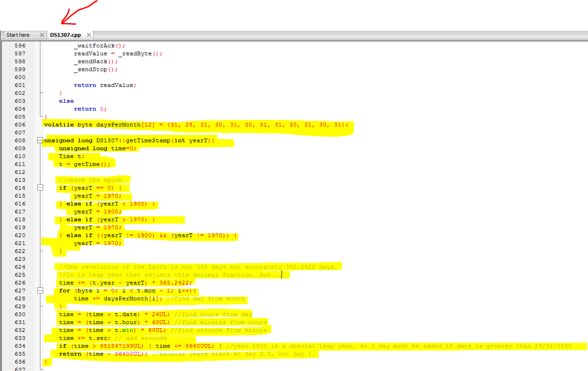
Task: Click the else keyword on line 603
Action: coord(66,101)
